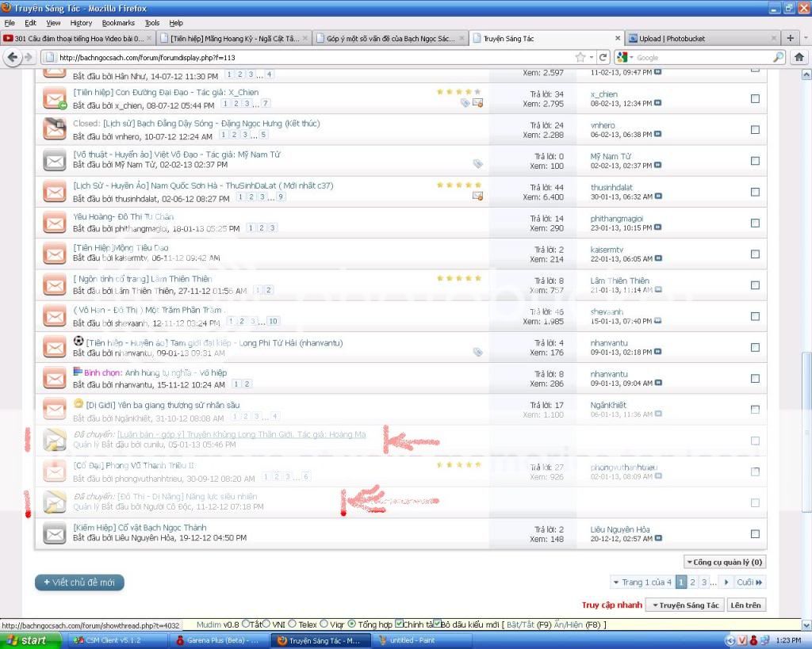
Task: Click the five-star rating of Lâm Thiên Thiên thread
Action: pos(458,278)
